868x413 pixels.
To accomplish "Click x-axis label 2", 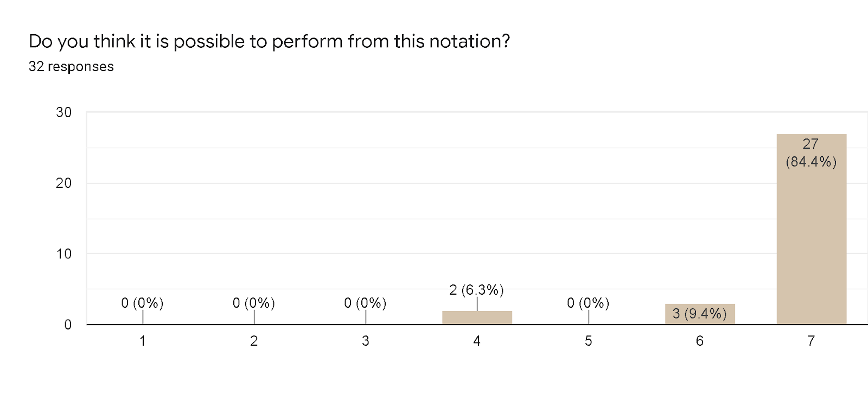I will click(x=254, y=341).
